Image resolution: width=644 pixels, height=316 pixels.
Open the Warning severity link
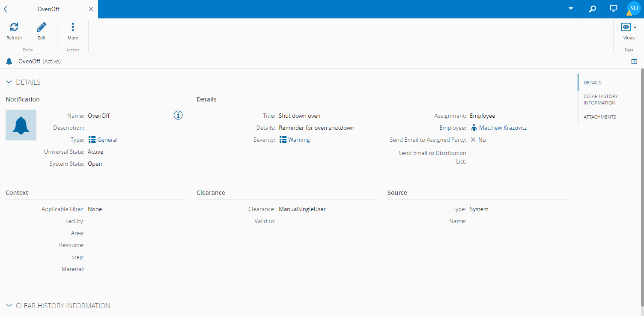coord(299,140)
